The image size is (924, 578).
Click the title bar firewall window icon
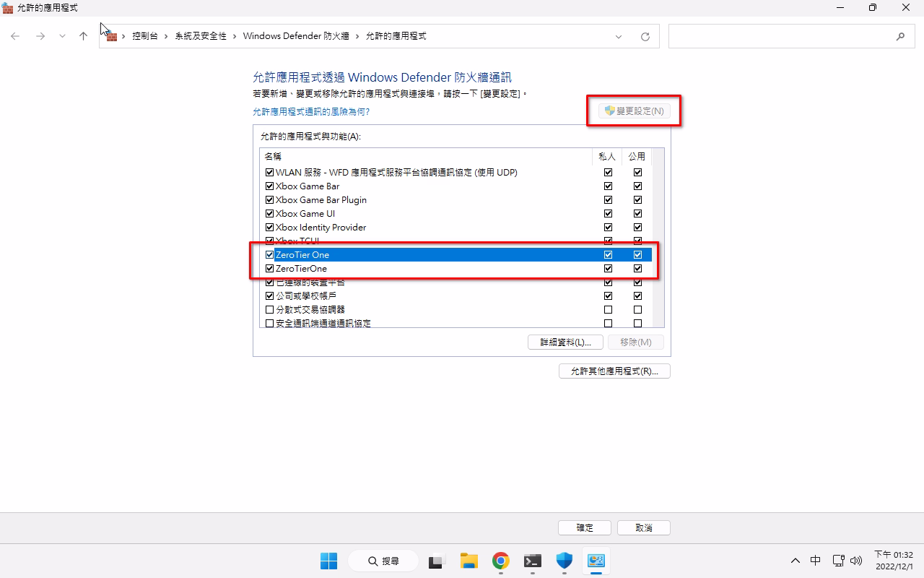[x=8, y=8]
